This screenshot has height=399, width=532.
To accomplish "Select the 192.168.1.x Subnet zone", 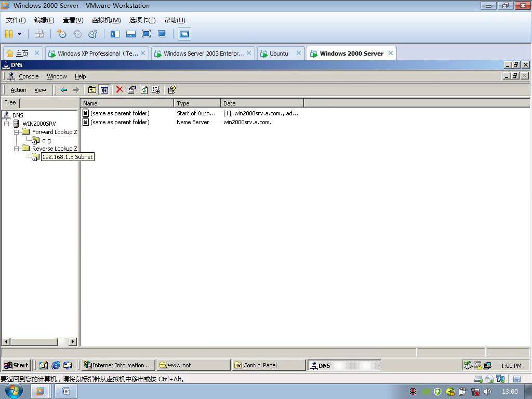I will [67, 157].
